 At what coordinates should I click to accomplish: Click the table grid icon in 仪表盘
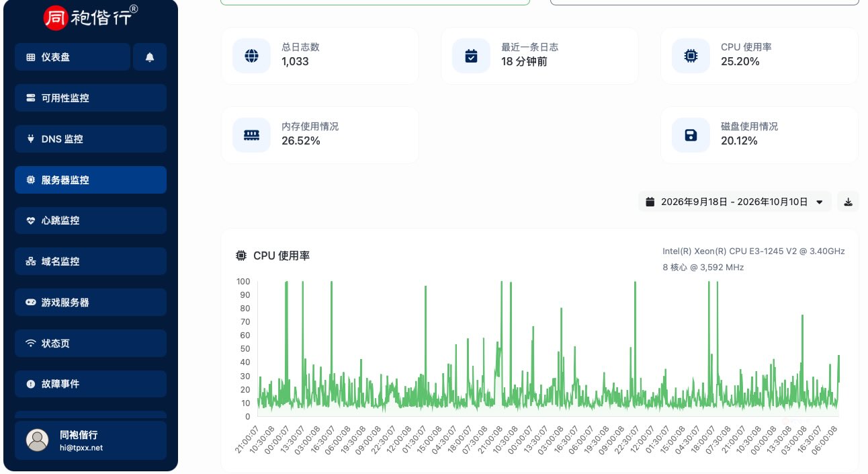tap(31, 57)
